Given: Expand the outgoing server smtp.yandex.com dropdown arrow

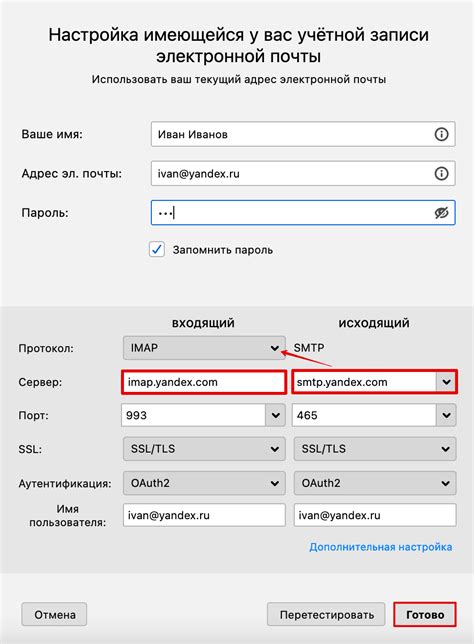Looking at the screenshot, I should point(446,382).
